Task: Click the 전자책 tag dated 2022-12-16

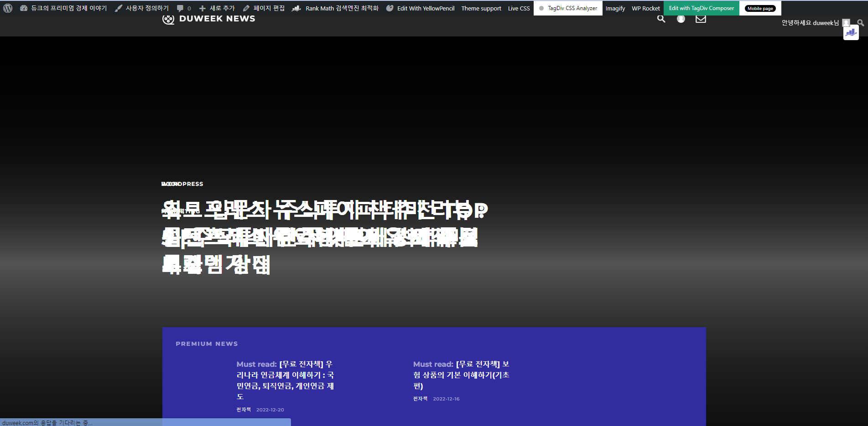Action: (x=420, y=399)
